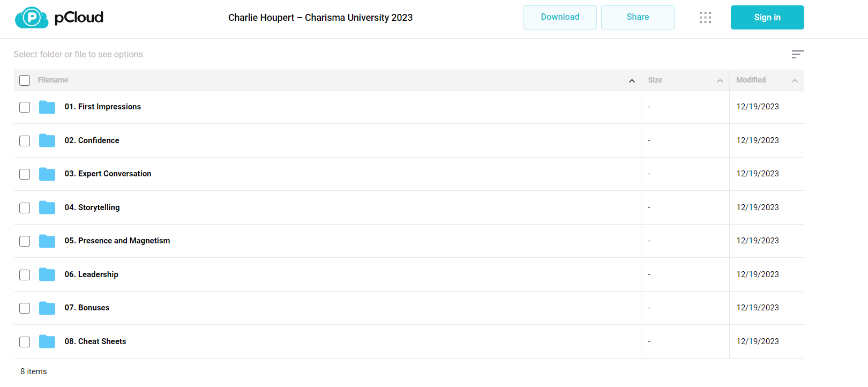Click the Charlie Houpert – Charisma University title

click(320, 18)
